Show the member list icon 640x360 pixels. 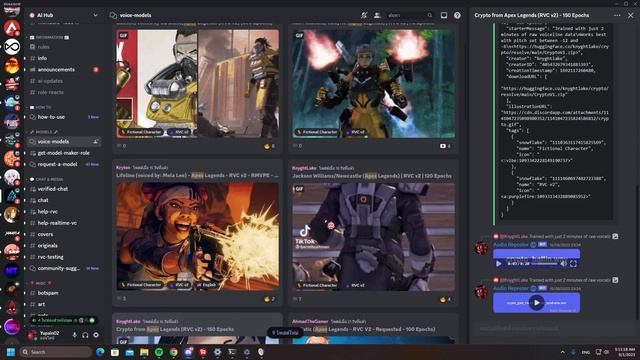(377, 15)
